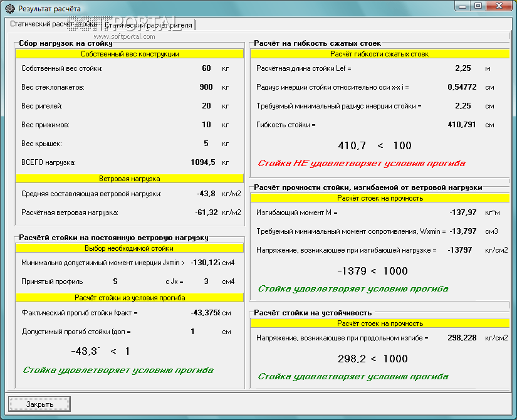Click the value 5 for covers weight
The image size is (517, 420).
click(x=206, y=144)
